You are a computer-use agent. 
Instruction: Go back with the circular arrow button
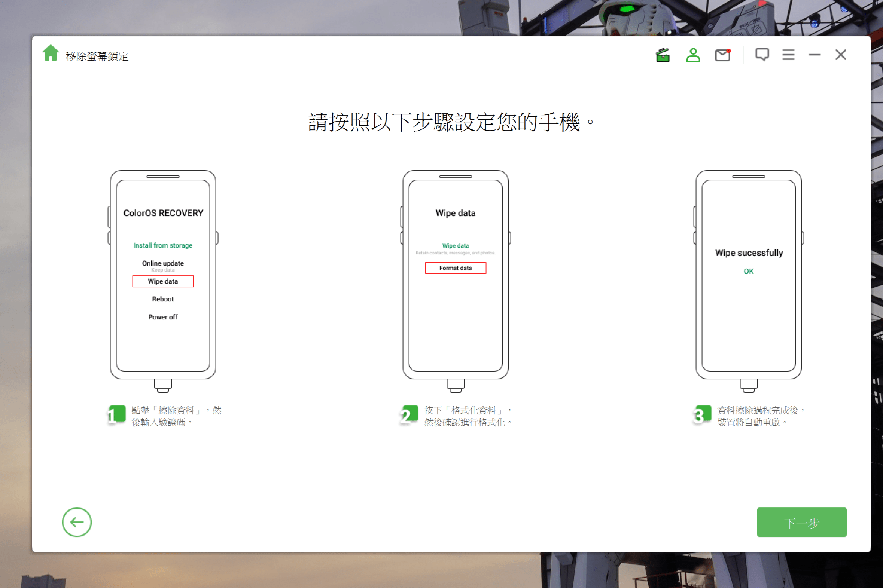77,522
